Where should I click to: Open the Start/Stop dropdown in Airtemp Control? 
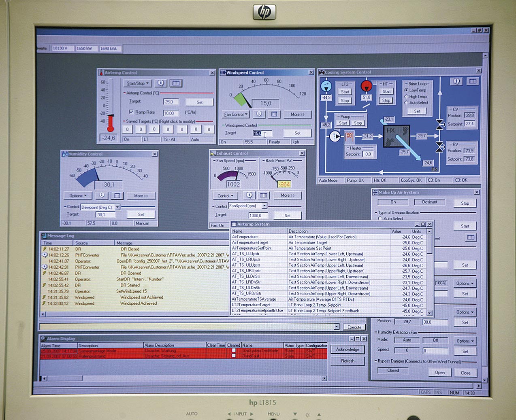click(x=137, y=83)
